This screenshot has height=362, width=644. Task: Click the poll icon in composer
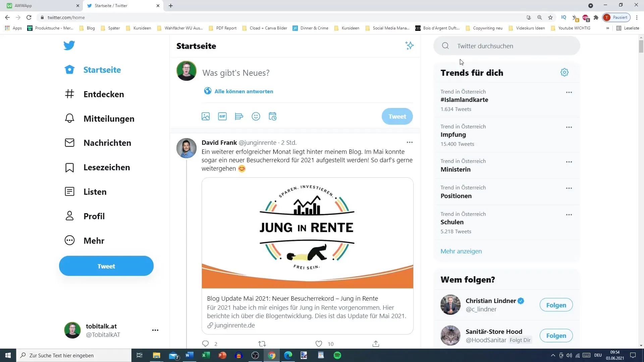tap(239, 117)
